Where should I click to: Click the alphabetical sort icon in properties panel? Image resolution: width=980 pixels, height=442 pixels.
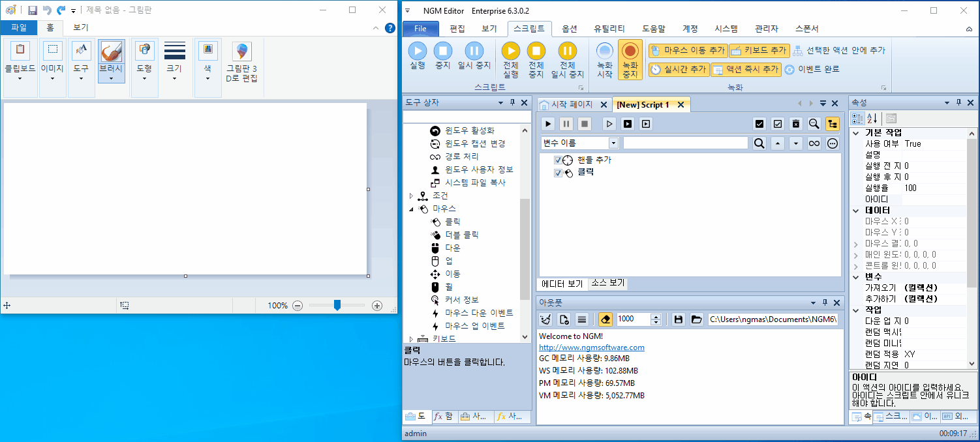click(872, 119)
